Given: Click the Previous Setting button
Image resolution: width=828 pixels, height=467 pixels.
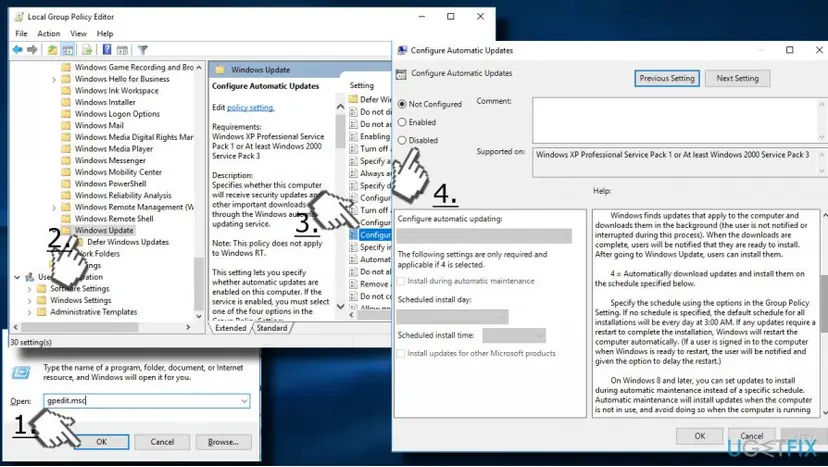Looking at the screenshot, I should (x=667, y=78).
